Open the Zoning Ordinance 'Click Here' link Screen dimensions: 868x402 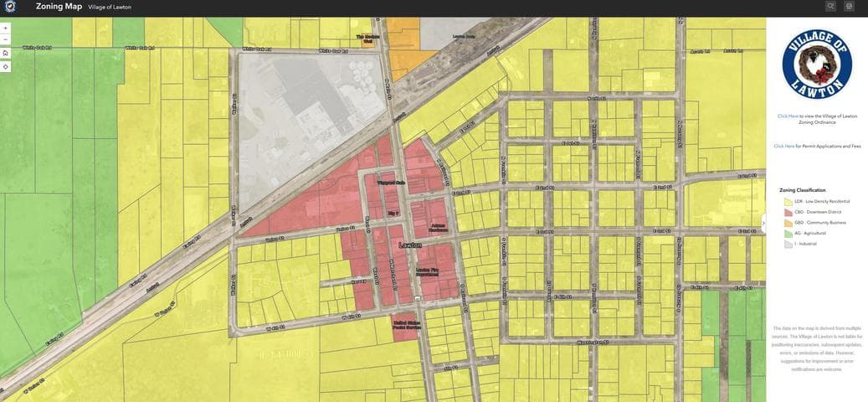788,116
